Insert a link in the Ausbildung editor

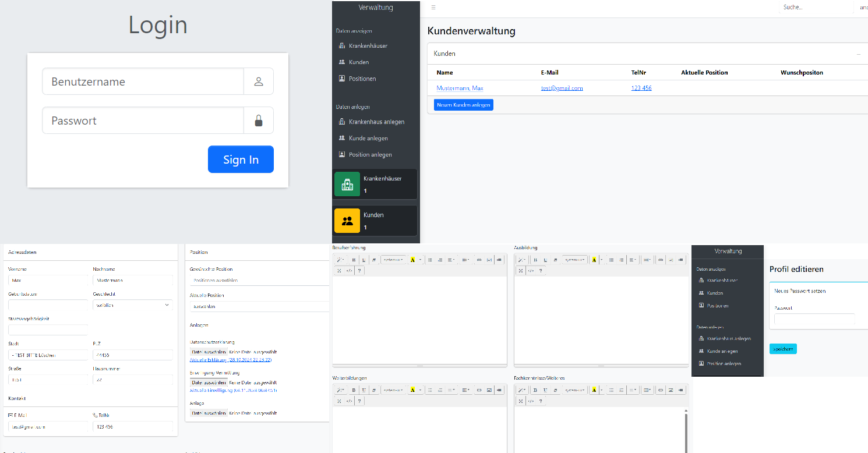(661, 260)
